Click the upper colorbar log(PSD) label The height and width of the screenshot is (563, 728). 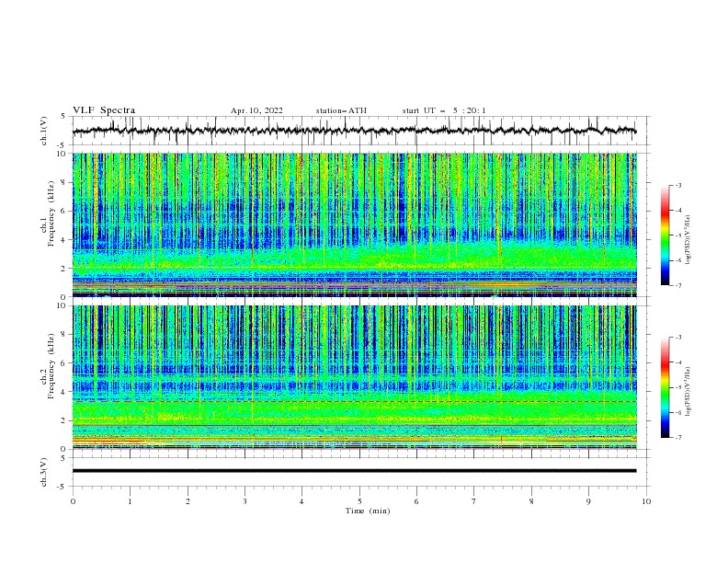688,239
